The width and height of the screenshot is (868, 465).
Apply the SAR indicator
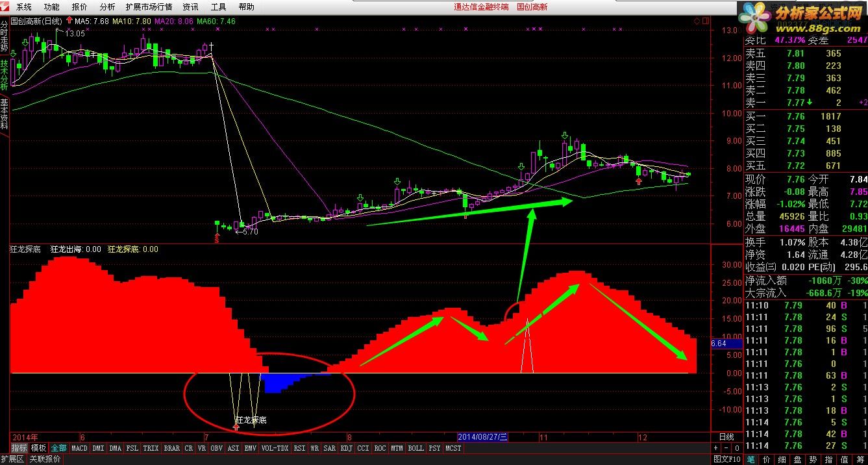click(330, 448)
